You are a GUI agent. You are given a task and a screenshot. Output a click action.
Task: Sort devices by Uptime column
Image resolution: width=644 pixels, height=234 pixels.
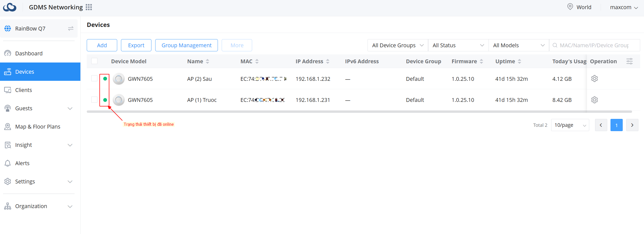(x=519, y=61)
